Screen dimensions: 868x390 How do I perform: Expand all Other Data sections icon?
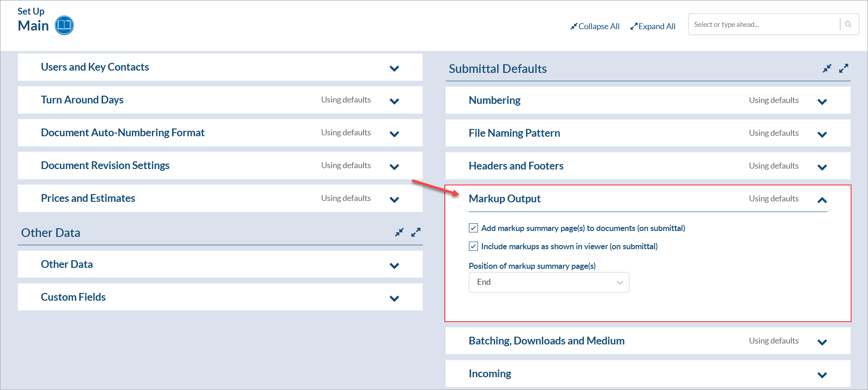[x=416, y=232]
